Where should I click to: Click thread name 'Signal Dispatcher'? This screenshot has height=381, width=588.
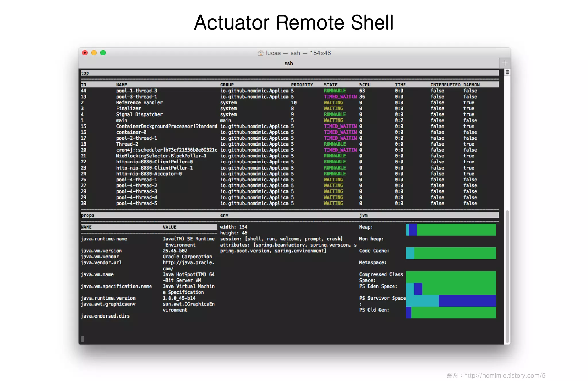click(x=139, y=114)
